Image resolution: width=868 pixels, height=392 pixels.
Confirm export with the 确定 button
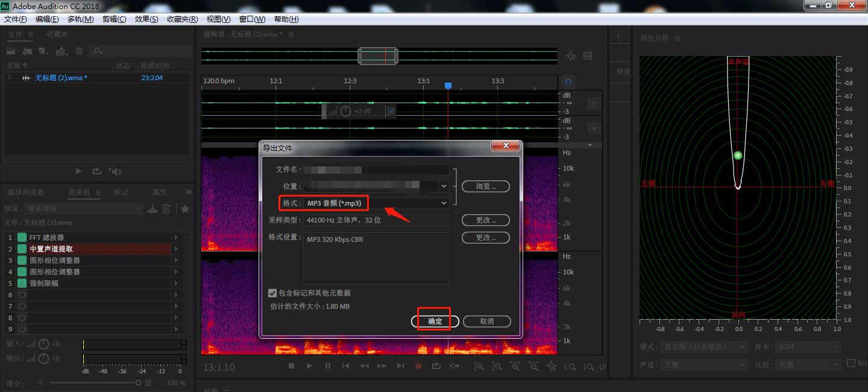[436, 321]
